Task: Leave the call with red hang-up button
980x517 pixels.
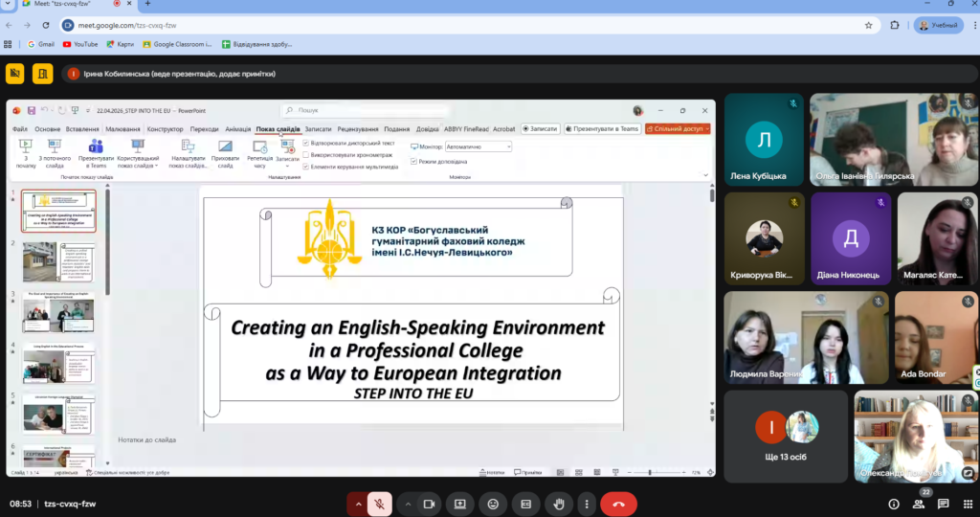Action: 618,504
